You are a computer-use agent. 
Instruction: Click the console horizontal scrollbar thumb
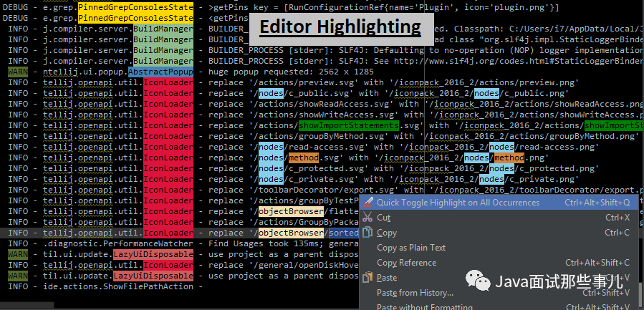27,305
